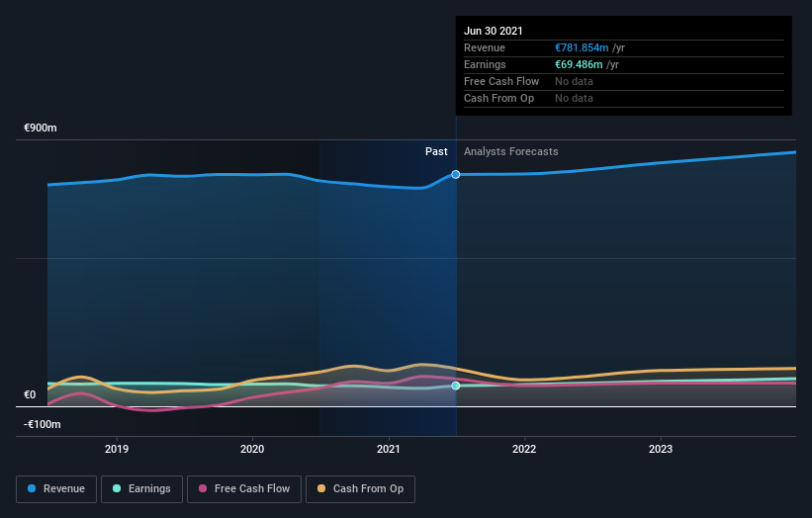
Task: Click the 'Past' section label
Action: pyautogui.click(x=436, y=151)
